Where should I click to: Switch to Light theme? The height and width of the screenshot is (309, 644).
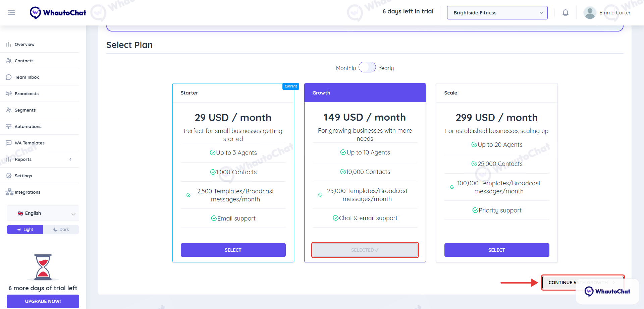pyautogui.click(x=25, y=230)
